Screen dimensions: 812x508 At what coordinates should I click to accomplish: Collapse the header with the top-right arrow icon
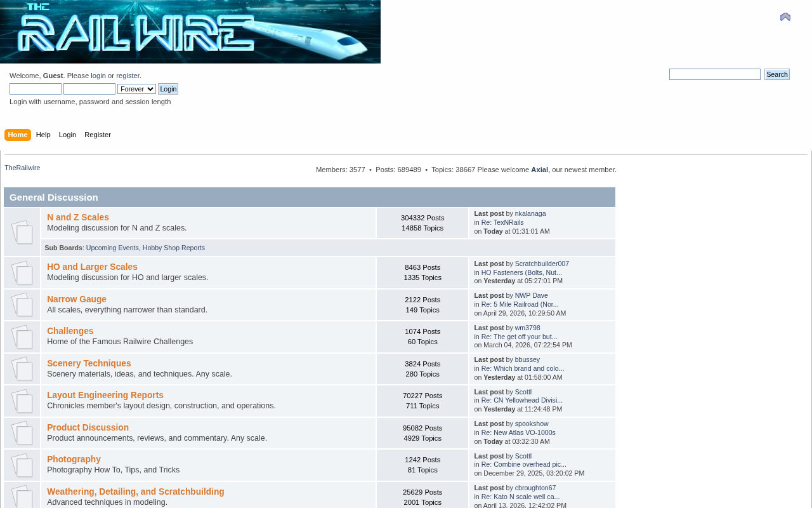(x=785, y=17)
